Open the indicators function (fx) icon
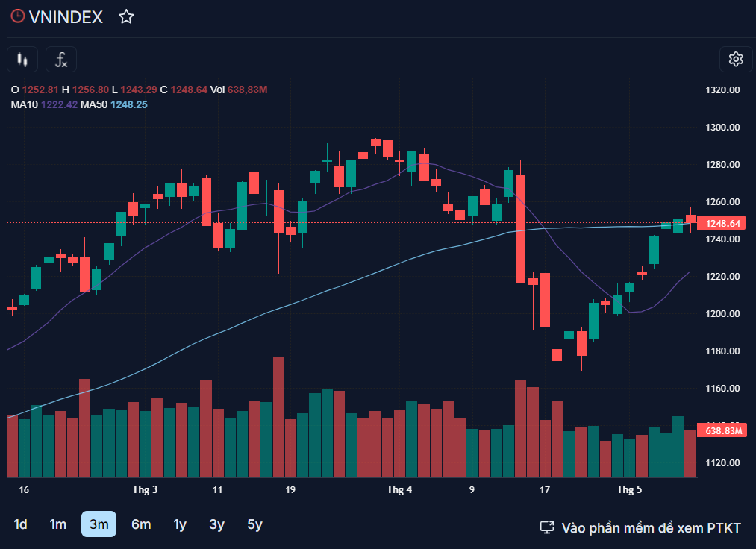Viewport: 756px width, 549px height. (61, 60)
